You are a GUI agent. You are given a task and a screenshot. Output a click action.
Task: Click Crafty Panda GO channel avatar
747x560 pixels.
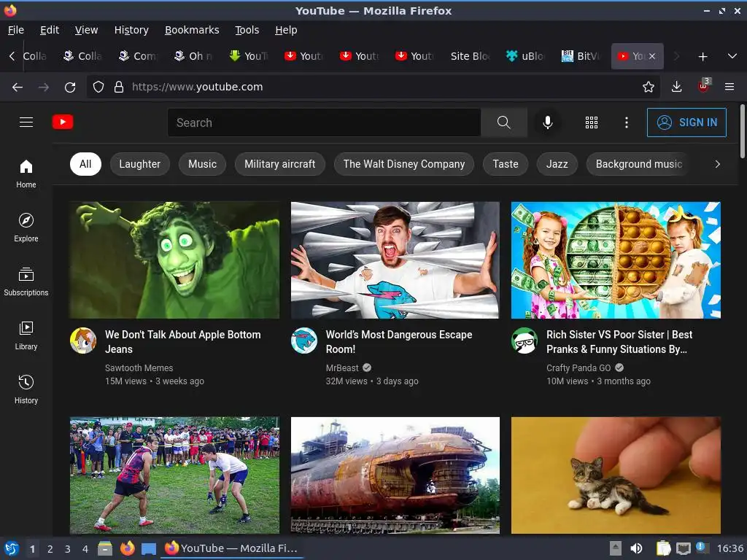point(525,341)
